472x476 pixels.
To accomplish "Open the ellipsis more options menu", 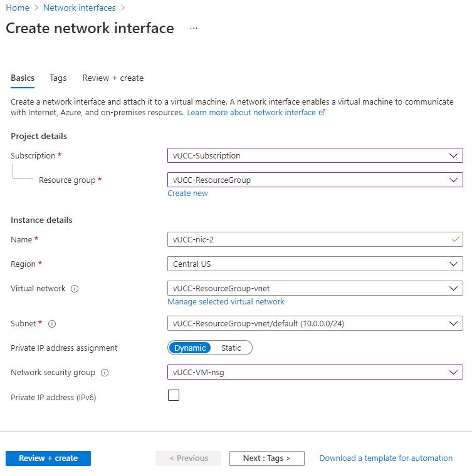I will 194,28.
